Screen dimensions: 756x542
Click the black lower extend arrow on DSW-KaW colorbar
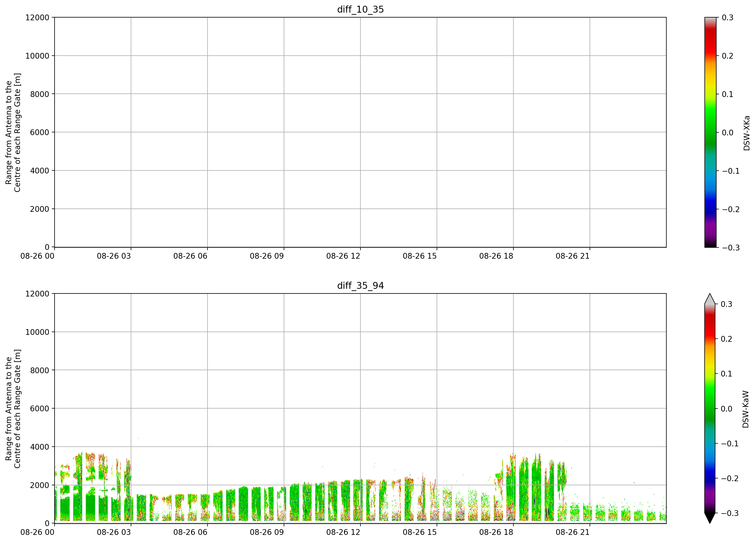710,518
